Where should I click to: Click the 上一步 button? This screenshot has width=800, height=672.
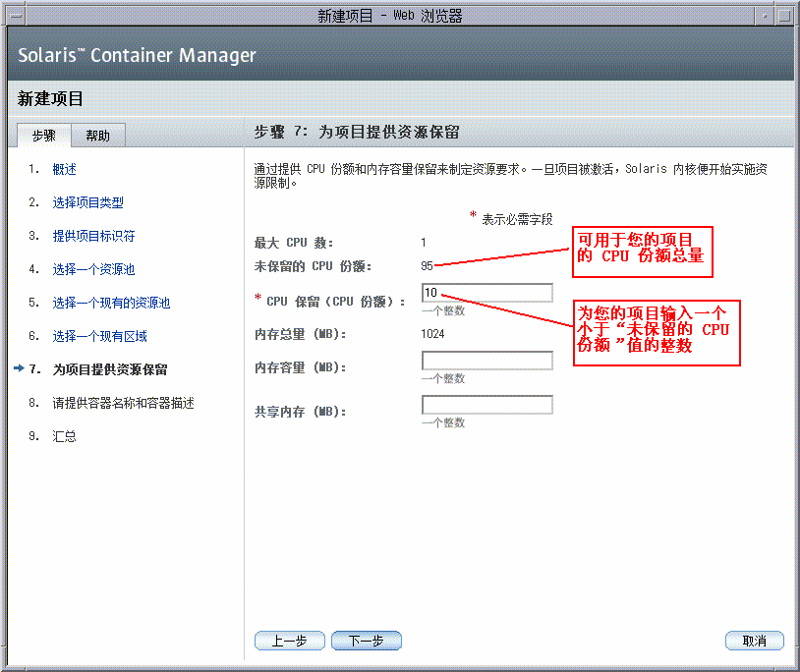click(x=289, y=641)
